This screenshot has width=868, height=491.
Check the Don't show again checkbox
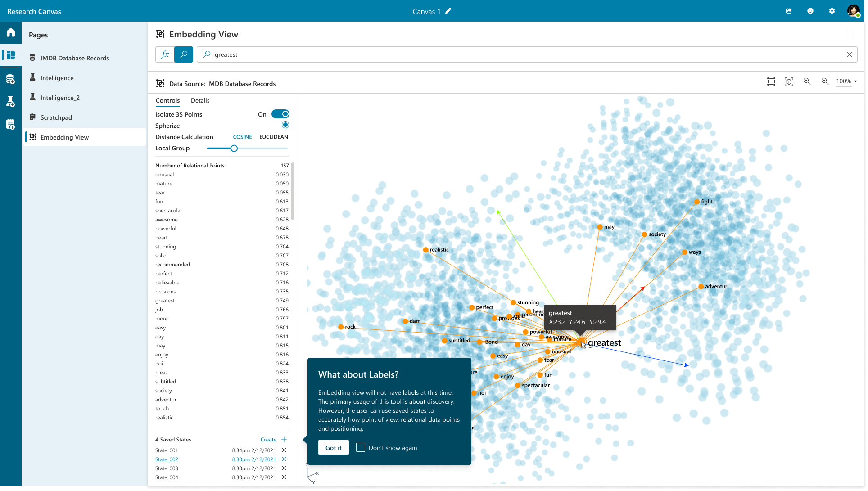(361, 447)
